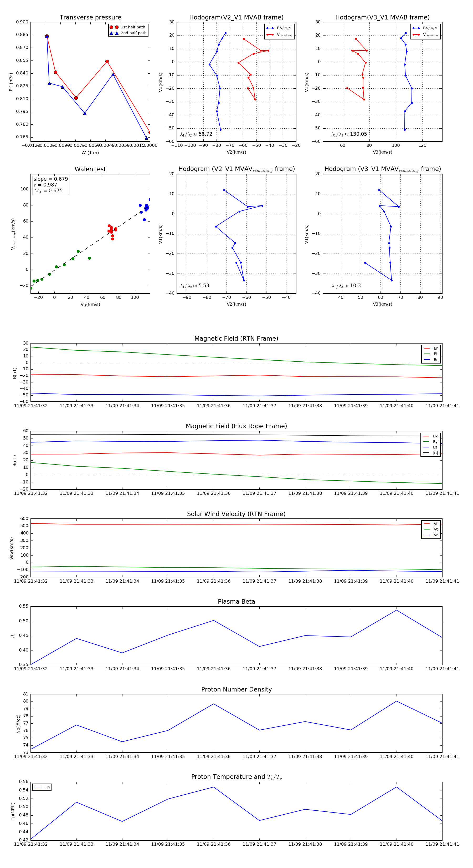The width and height of the screenshot is (473, 868).
Task: Click the Proton Number Density peak near 21:41:36
Action: pyautogui.click(x=213, y=704)
